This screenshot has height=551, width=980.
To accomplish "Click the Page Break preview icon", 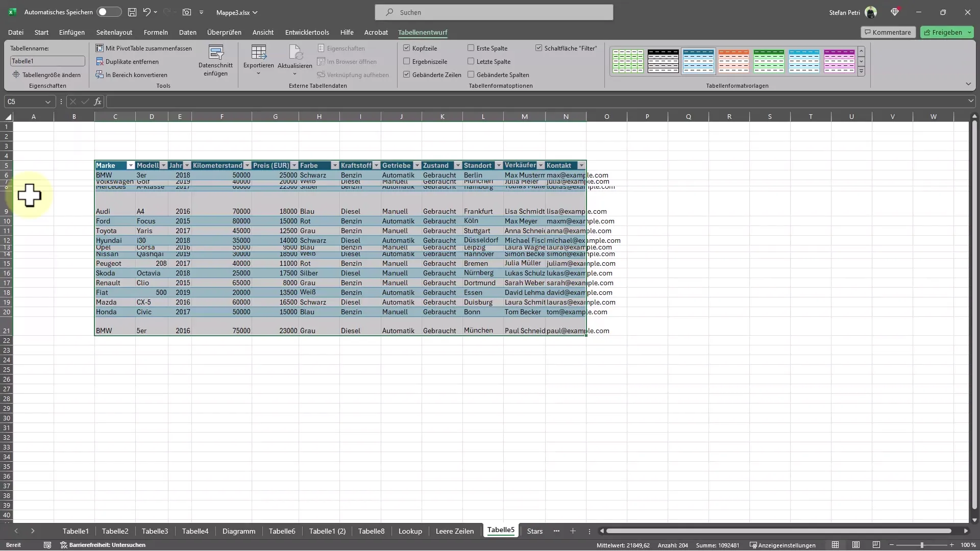I will click(x=876, y=545).
